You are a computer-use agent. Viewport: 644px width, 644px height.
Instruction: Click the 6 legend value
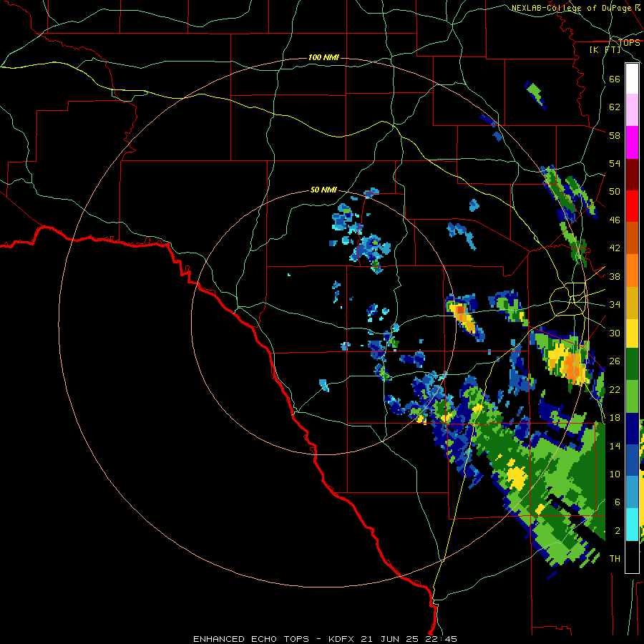point(617,502)
